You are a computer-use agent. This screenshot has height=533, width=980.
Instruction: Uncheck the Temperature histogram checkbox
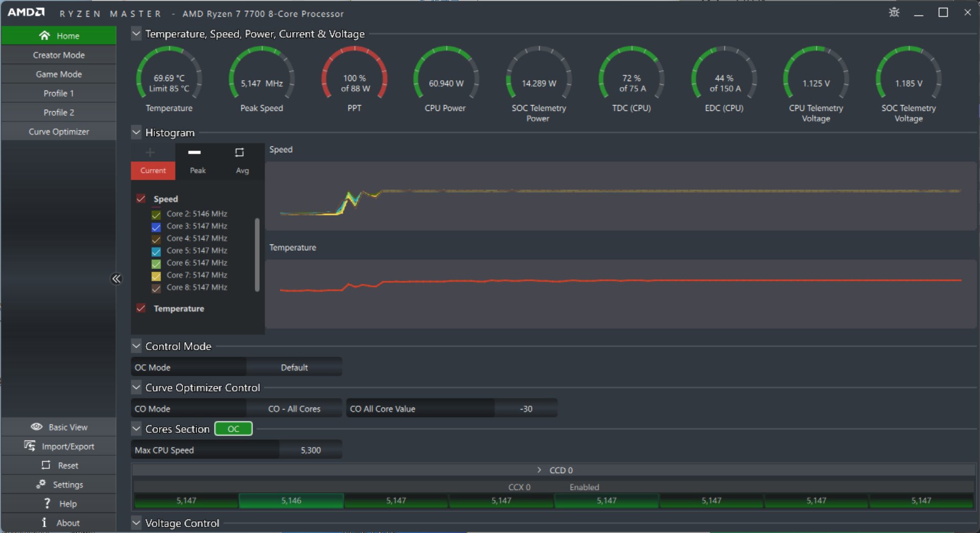tap(141, 308)
